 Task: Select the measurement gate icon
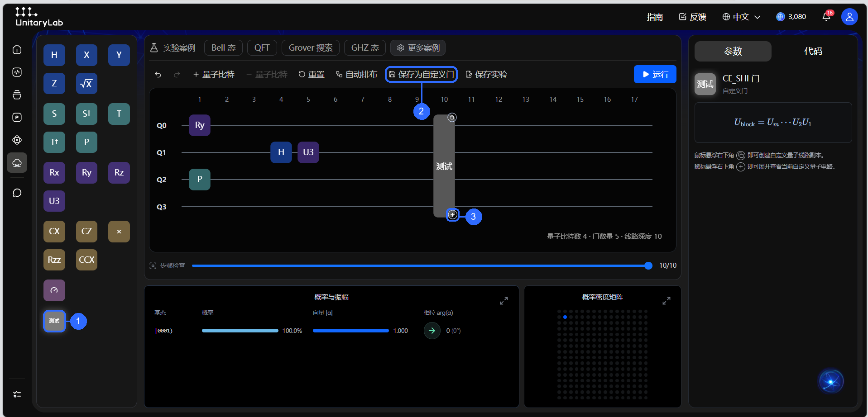54,290
